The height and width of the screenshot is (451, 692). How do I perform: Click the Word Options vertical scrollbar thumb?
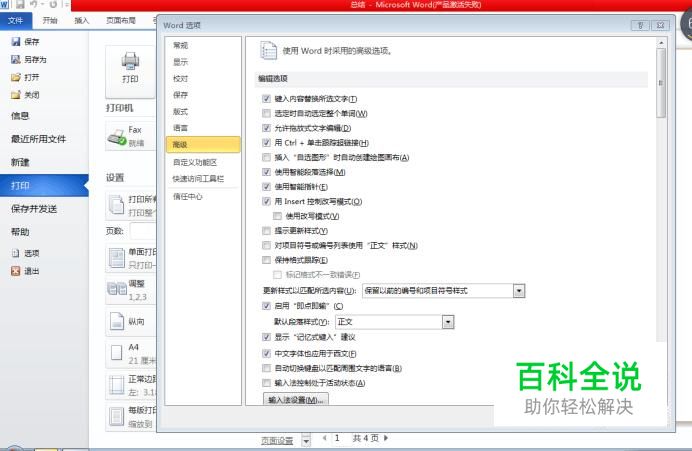[x=661, y=83]
